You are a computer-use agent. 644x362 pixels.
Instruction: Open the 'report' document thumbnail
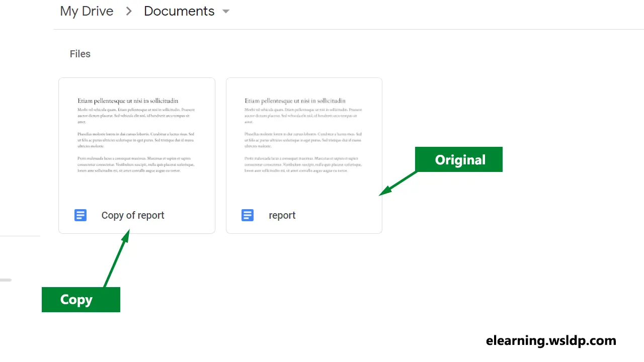coord(304,138)
